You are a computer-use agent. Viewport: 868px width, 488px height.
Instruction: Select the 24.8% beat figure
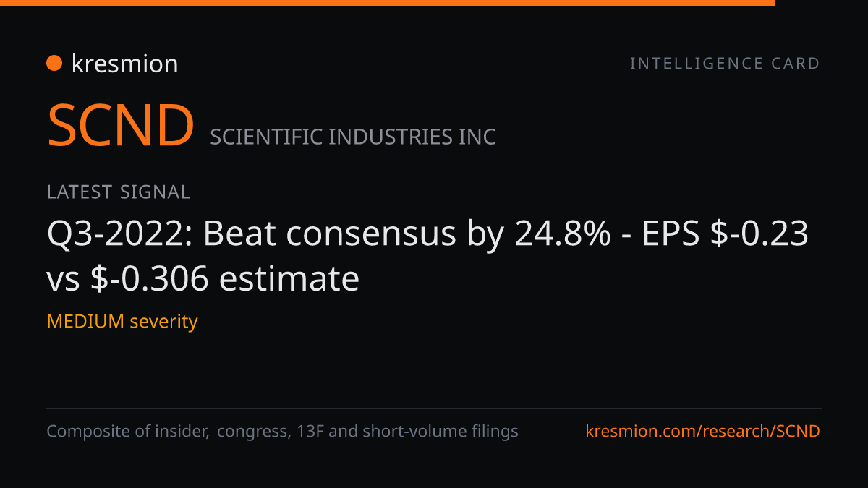click(x=562, y=234)
